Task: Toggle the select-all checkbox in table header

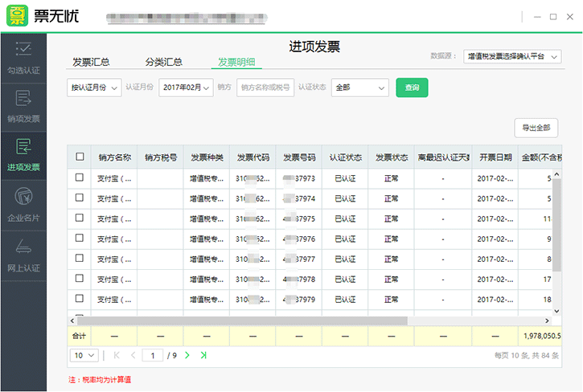Action: (80, 157)
